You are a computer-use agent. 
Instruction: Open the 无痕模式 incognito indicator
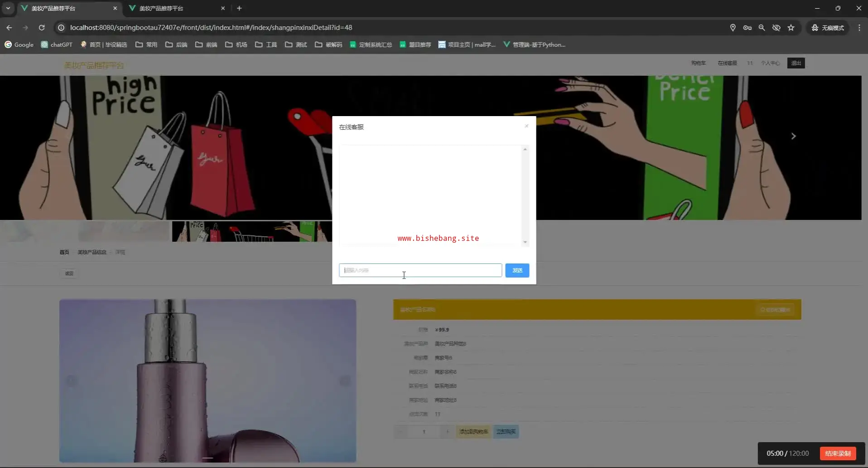[x=828, y=28]
